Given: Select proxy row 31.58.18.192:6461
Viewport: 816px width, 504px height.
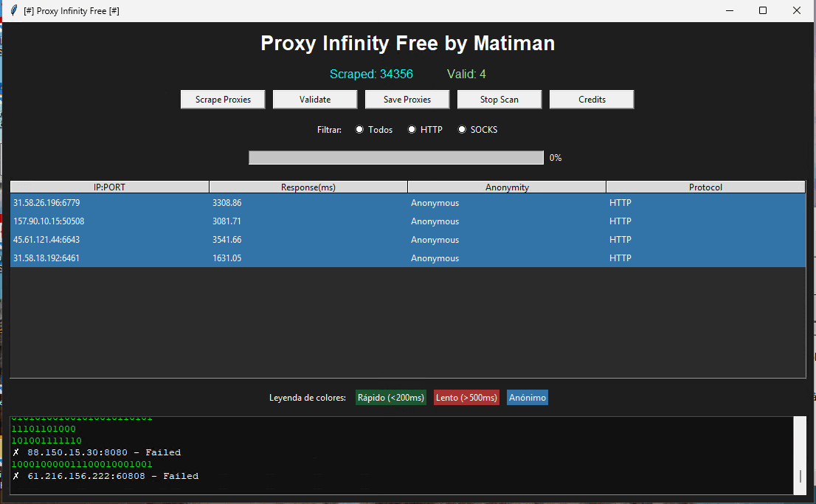Looking at the screenshot, I should [408, 258].
